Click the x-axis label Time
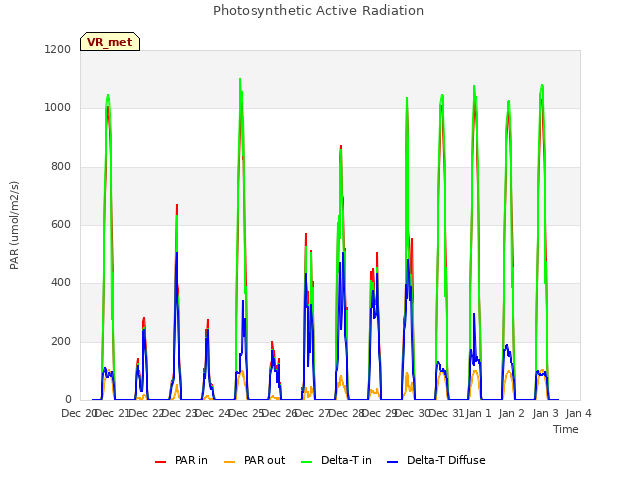Screen dimensions: 640x480 566,429
